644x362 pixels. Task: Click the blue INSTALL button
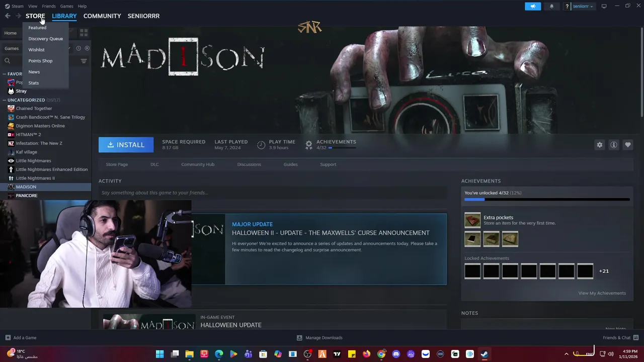click(126, 145)
